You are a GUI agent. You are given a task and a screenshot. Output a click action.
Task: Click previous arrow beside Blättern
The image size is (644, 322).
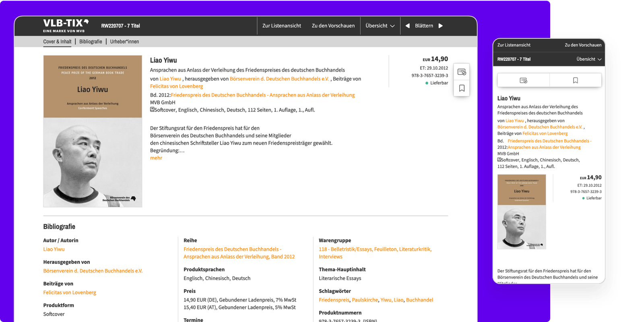(x=407, y=26)
